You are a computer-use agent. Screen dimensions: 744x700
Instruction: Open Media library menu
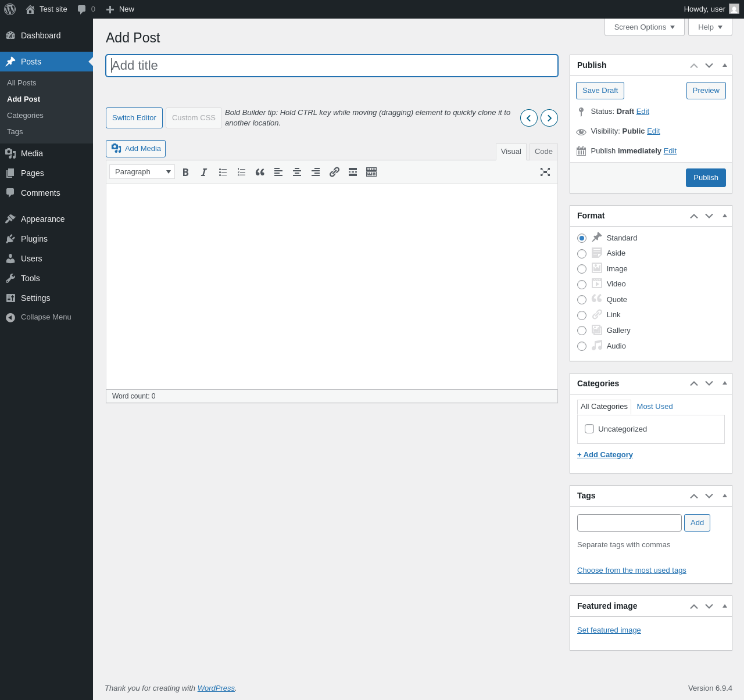tap(46, 153)
